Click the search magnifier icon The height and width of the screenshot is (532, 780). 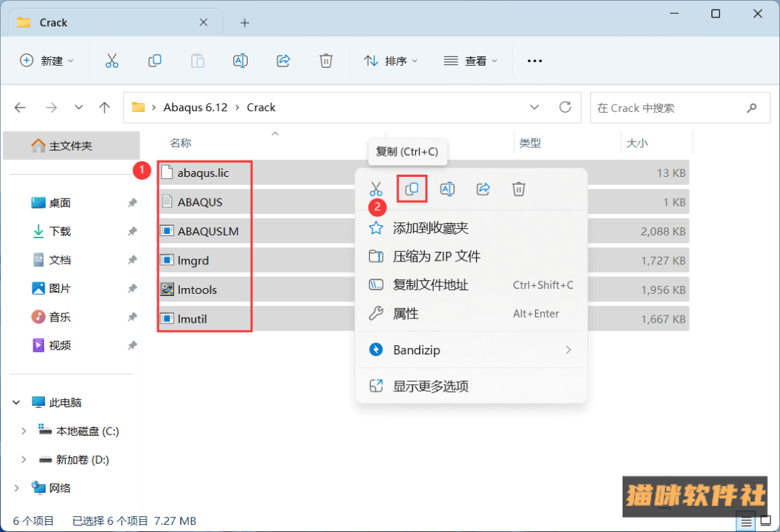click(752, 108)
